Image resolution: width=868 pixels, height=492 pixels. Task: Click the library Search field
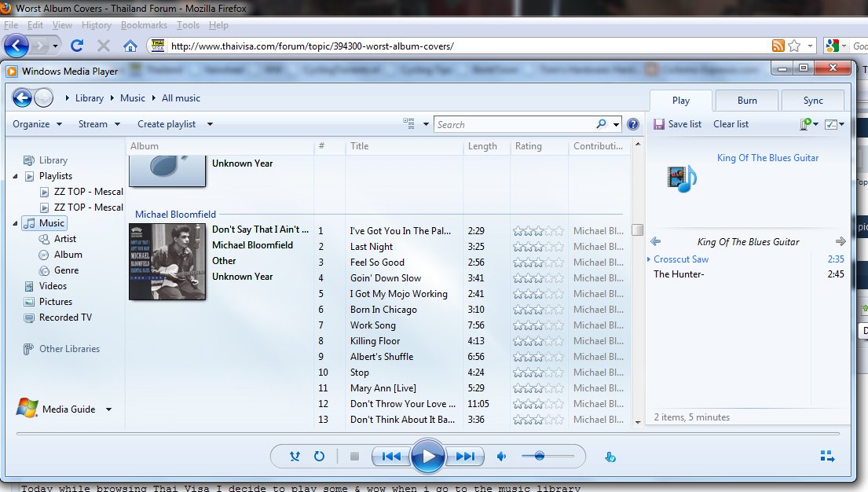click(515, 124)
